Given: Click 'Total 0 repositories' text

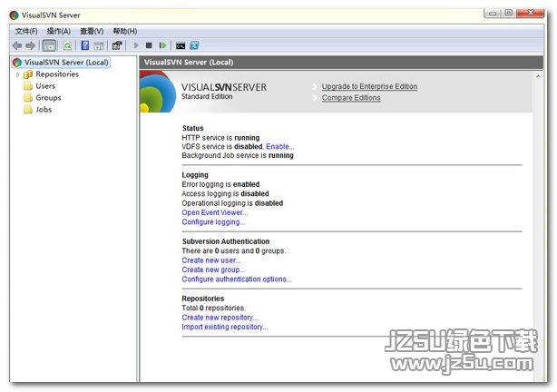Looking at the screenshot, I should [x=213, y=309].
